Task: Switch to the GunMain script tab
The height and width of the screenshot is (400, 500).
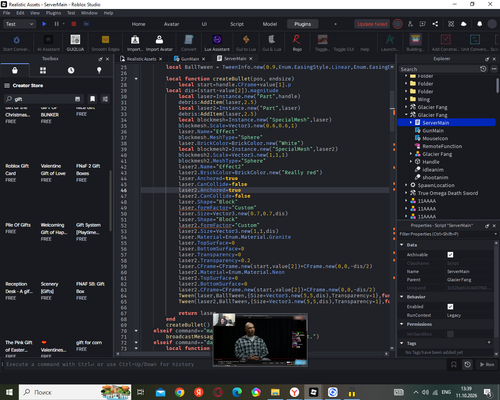Action: [189, 59]
